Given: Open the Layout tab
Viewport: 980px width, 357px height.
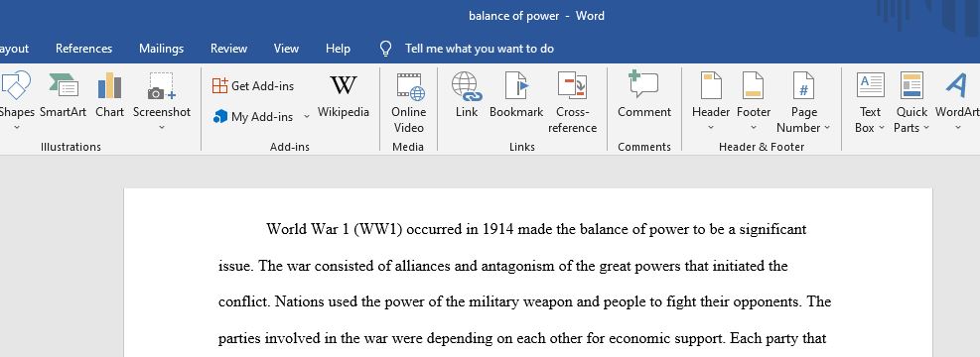Looking at the screenshot, I should point(14,49).
